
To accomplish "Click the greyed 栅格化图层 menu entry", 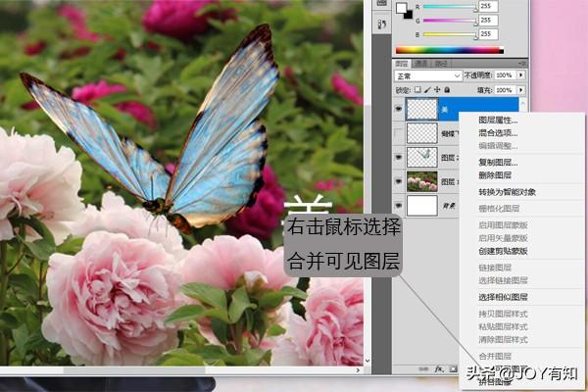I will [499, 209].
